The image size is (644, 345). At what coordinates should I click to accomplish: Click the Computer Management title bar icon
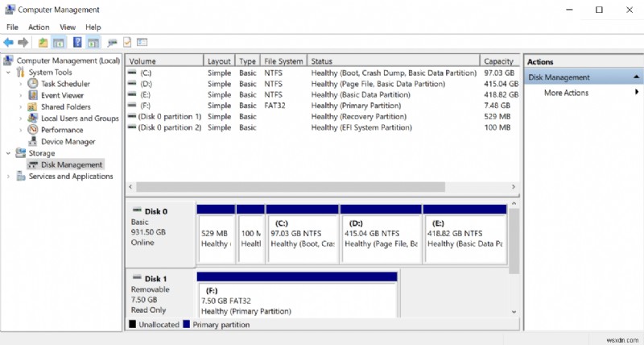[x=10, y=10]
